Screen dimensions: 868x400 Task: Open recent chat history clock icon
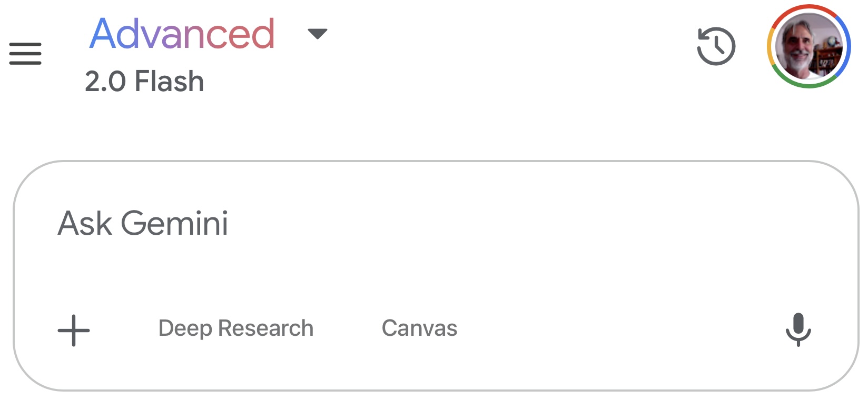716,46
